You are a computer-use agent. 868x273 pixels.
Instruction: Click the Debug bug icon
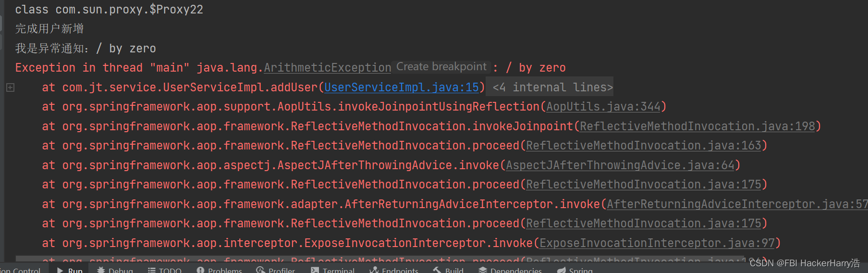101,270
